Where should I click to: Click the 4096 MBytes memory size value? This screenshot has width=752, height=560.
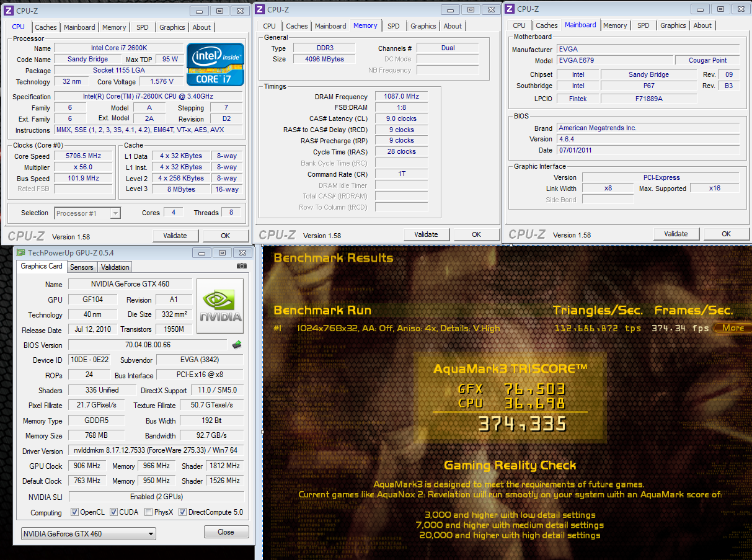[x=324, y=59]
